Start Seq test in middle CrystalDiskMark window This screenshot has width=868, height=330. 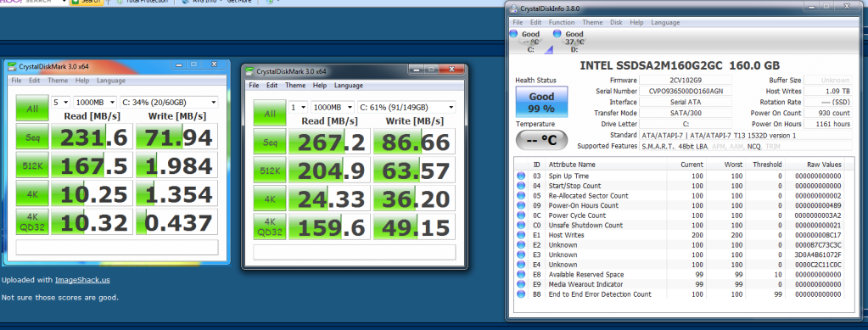[270, 142]
